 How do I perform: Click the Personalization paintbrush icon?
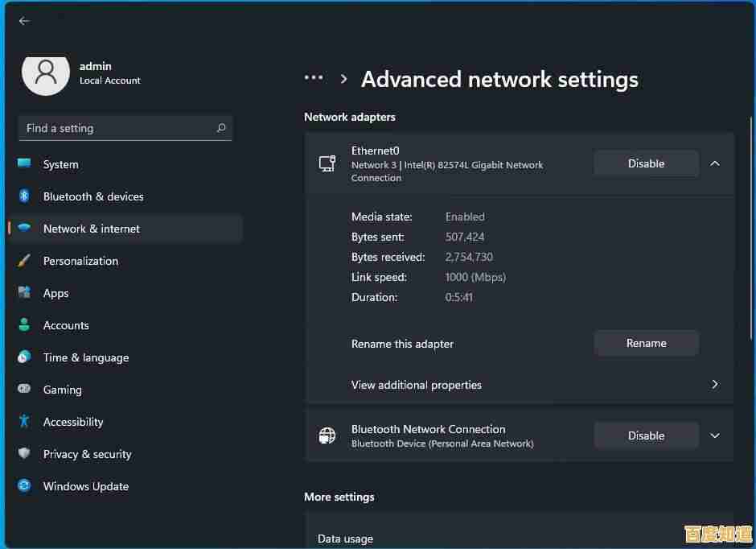[25, 261]
